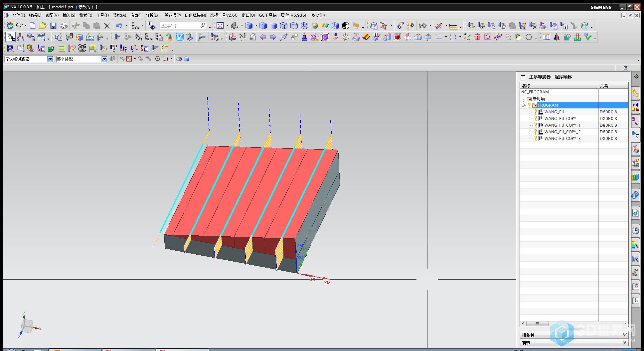Image resolution: width=644 pixels, height=351 pixels.
Task: Select the NC_PROGRAM root node
Action: (x=535, y=92)
